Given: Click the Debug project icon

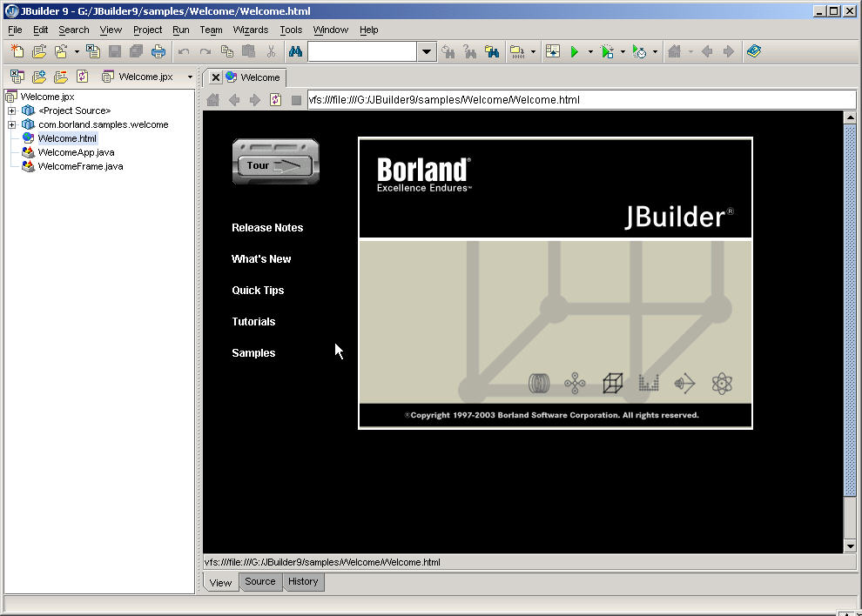Looking at the screenshot, I should [608, 52].
